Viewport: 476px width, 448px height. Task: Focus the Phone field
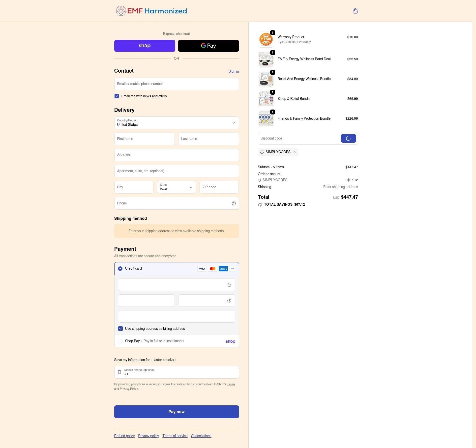click(177, 203)
